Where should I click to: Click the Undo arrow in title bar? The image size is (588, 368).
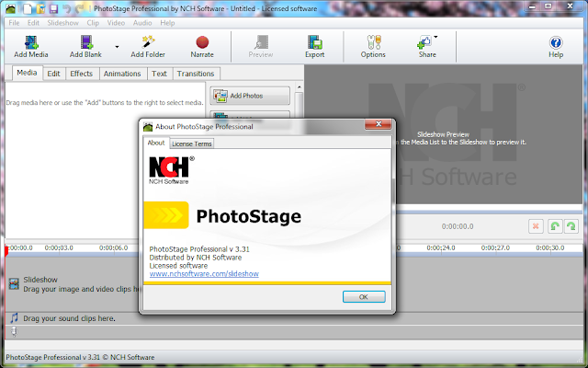(66, 8)
